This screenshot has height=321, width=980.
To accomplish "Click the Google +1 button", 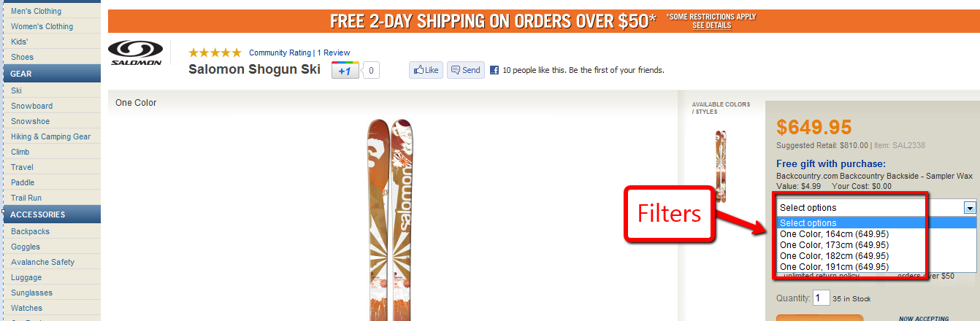I will (345, 71).
